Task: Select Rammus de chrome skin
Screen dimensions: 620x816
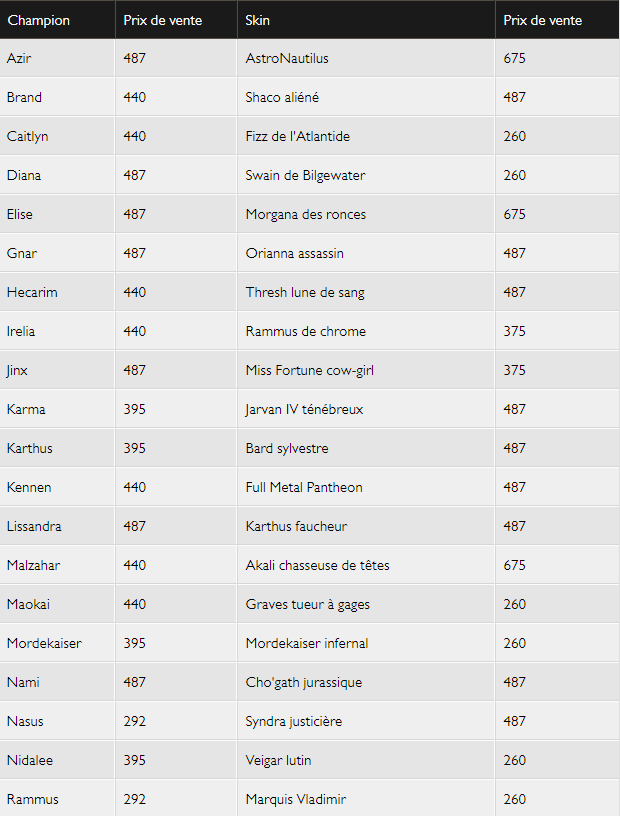Action: coord(306,332)
